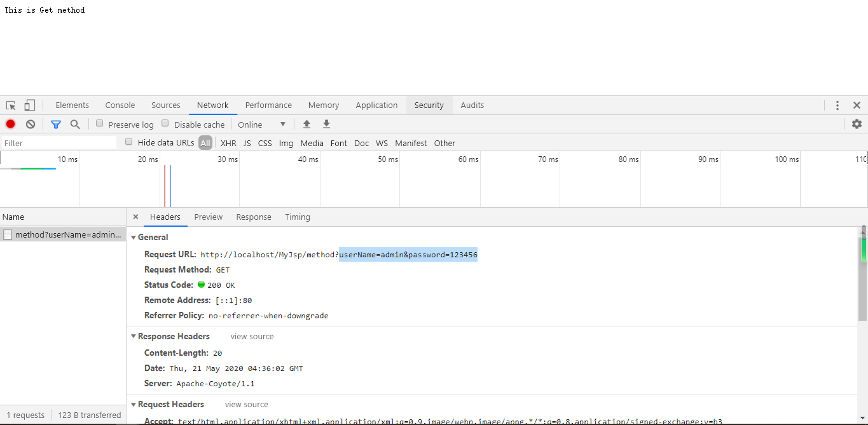Click view source for Request Headers

coord(247,405)
